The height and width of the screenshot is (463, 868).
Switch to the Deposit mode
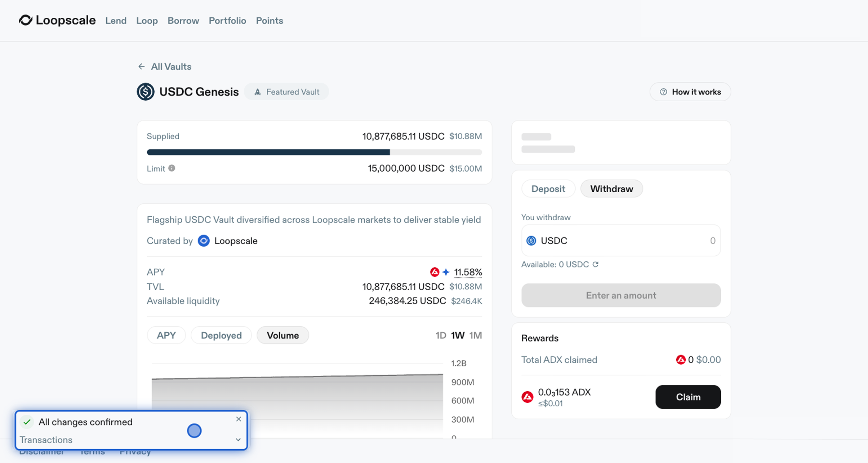click(x=548, y=189)
